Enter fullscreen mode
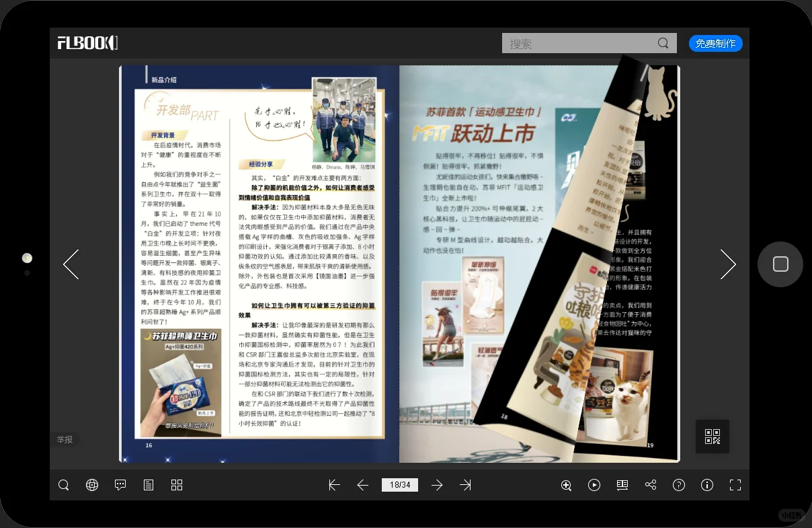Screen dimensions: 812x528 pyautogui.click(x=735, y=485)
